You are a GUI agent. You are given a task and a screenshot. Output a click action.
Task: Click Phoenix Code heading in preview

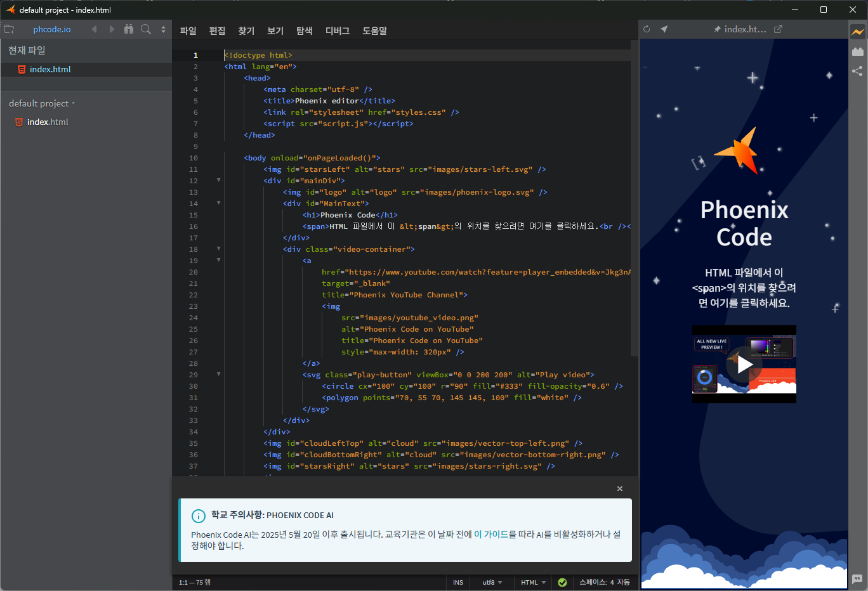tap(744, 223)
